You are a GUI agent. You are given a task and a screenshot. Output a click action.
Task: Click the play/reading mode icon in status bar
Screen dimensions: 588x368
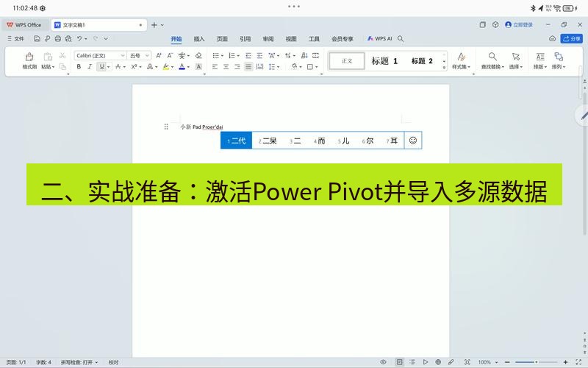coord(426,362)
